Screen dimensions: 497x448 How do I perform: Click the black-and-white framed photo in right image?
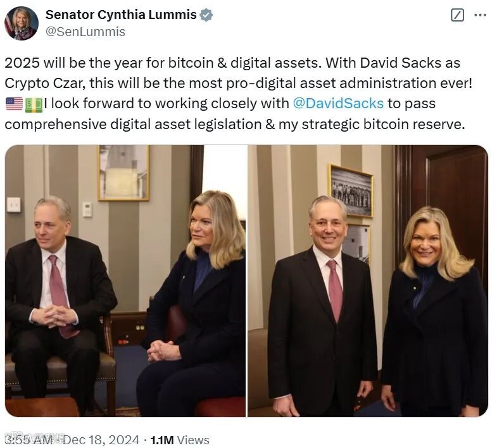(351, 191)
